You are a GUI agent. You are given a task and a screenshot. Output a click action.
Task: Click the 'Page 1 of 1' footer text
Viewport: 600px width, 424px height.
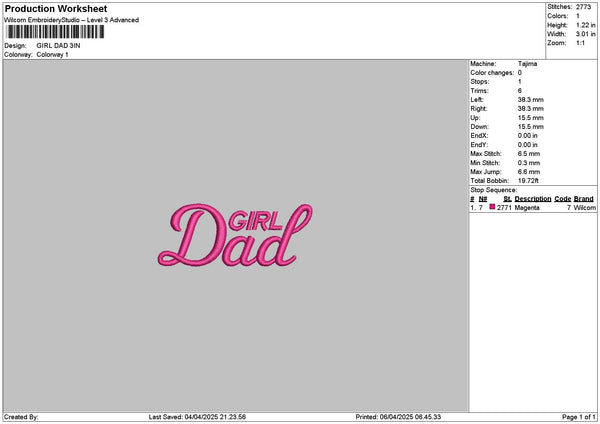(579, 417)
